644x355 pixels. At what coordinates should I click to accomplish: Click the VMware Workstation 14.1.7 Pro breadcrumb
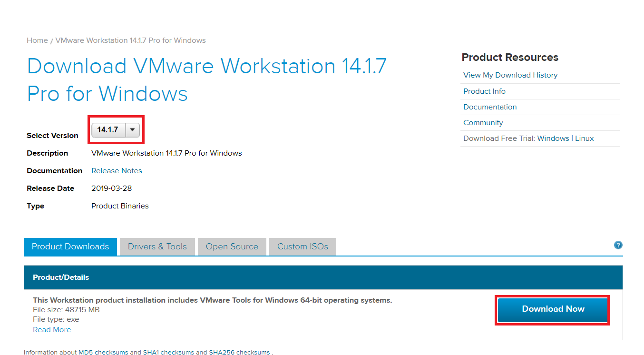pyautogui.click(x=131, y=40)
